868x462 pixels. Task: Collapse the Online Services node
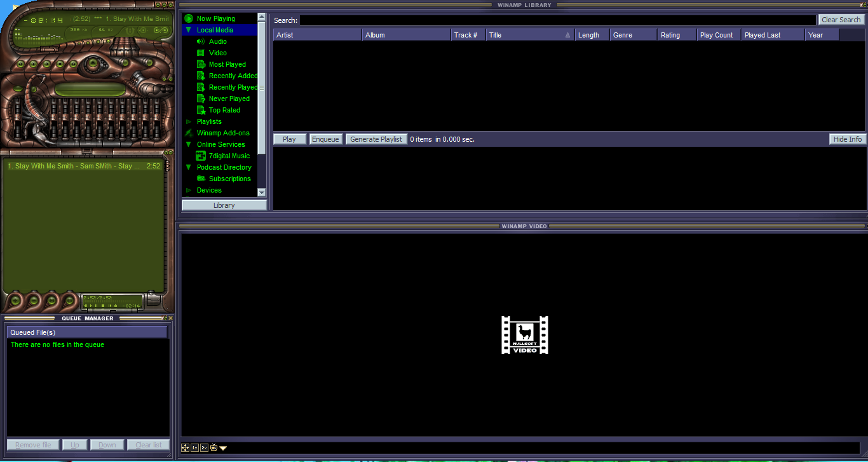tap(189, 144)
